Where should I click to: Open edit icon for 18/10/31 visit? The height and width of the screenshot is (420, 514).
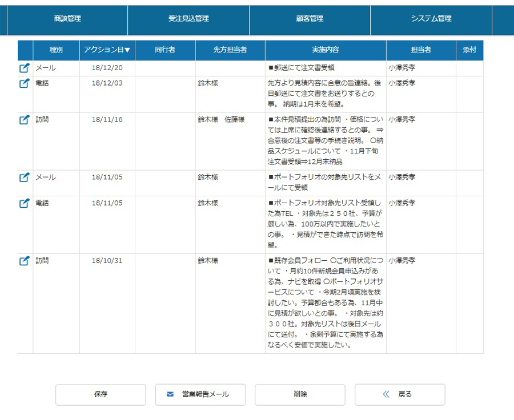pos(24,261)
